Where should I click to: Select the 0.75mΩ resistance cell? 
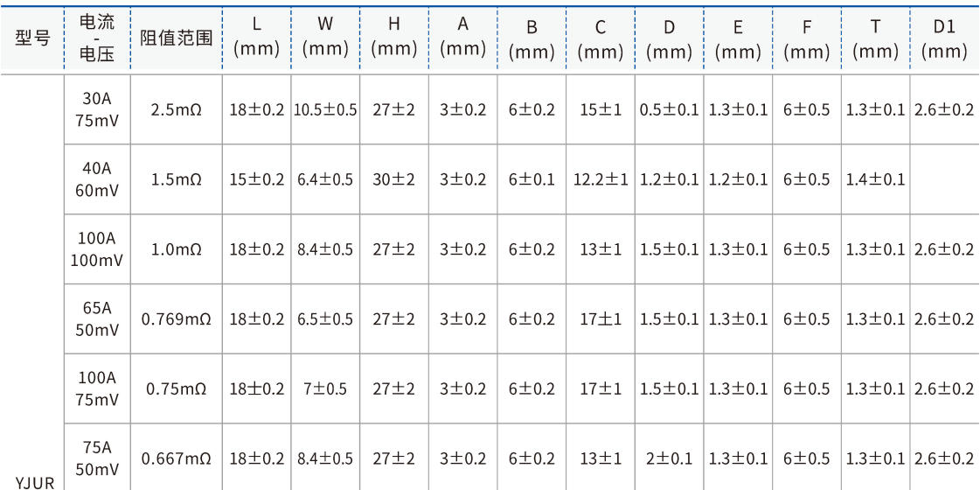tap(176, 389)
